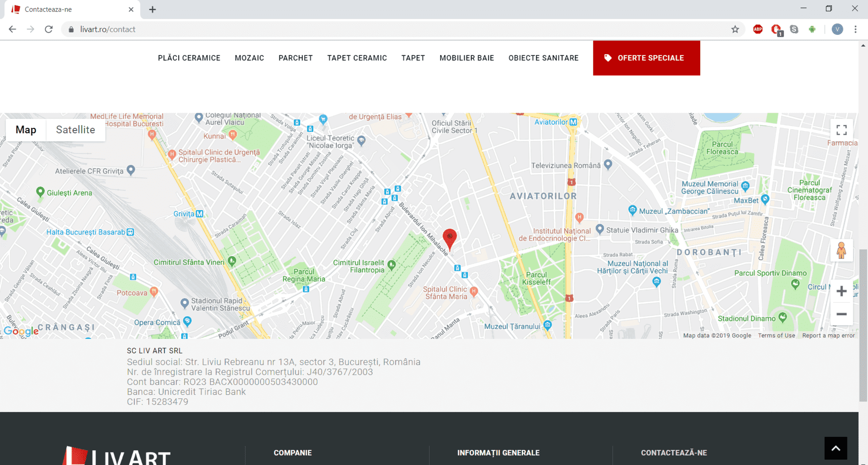Open the AdBlock Plus extension
Viewport: 868px width, 465px height.
(x=758, y=30)
